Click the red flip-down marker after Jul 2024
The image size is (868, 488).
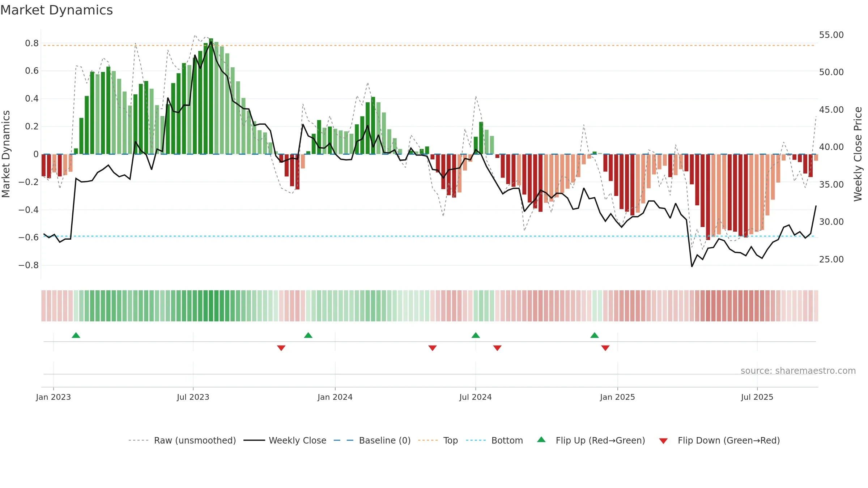point(497,348)
